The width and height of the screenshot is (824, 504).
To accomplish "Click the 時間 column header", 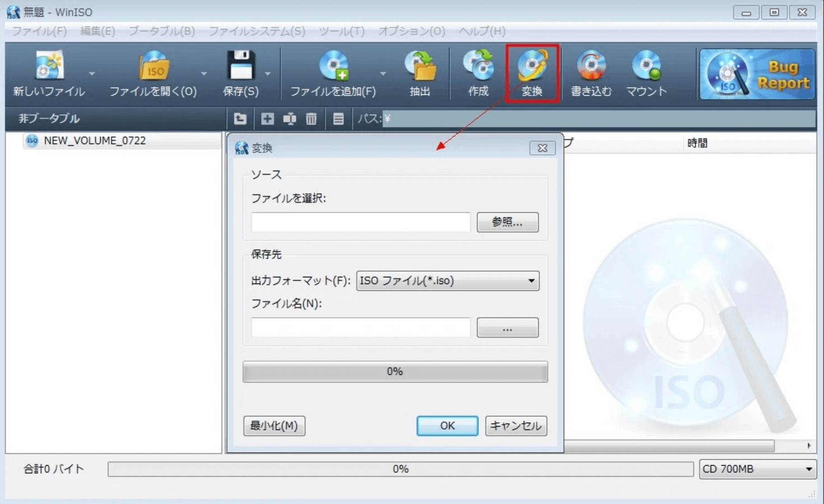I will (697, 143).
